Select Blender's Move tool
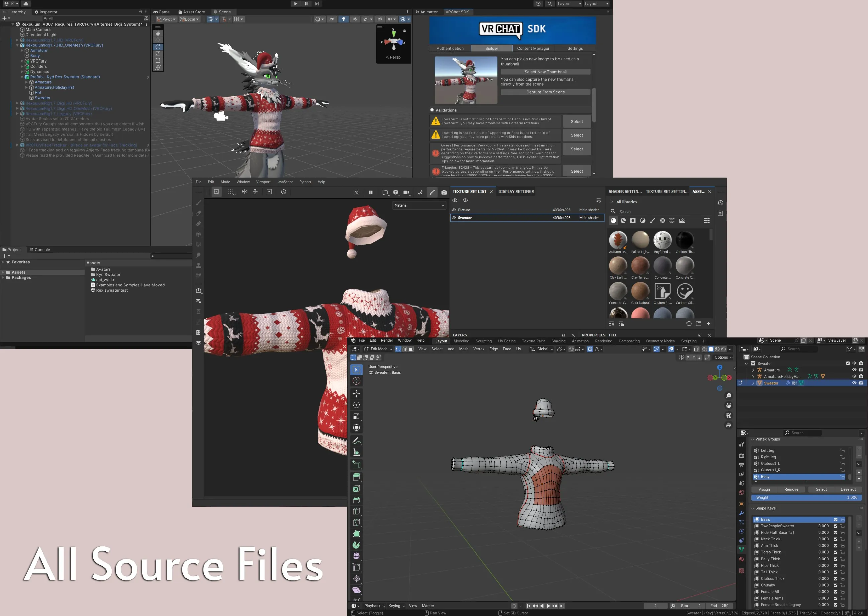868x616 pixels. click(356, 394)
